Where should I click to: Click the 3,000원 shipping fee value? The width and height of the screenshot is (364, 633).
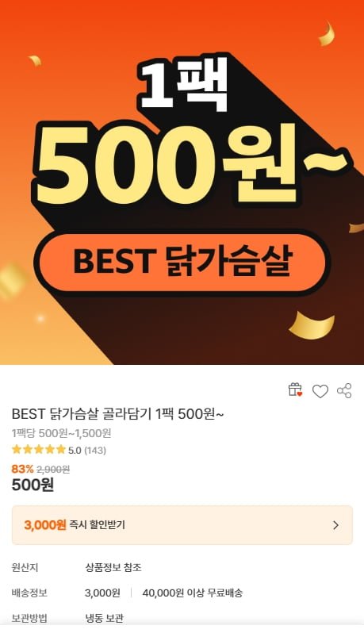point(102,593)
